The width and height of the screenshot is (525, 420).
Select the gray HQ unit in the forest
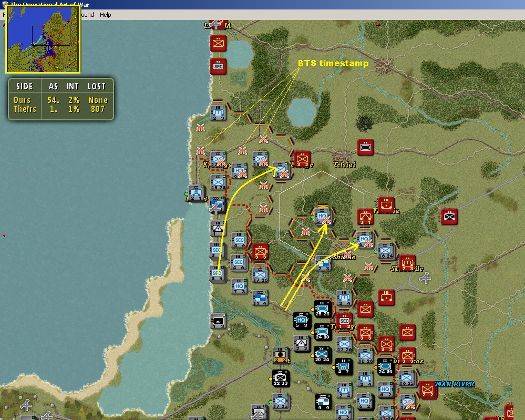click(323, 217)
